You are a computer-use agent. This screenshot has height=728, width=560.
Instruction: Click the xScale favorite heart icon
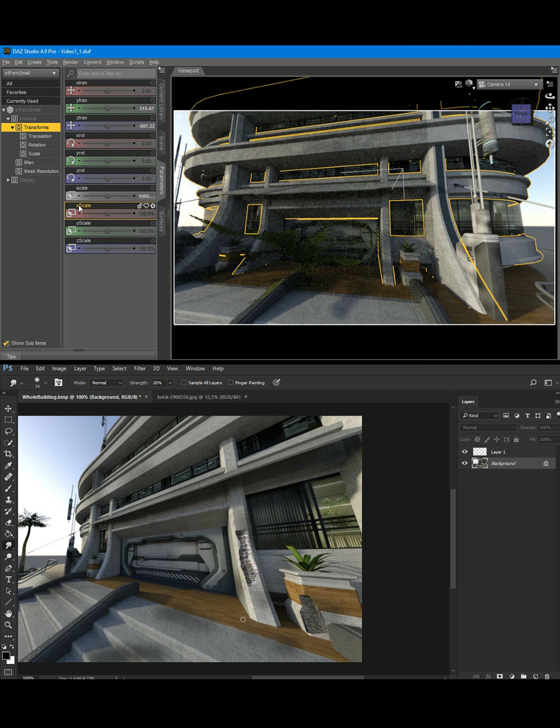point(146,206)
